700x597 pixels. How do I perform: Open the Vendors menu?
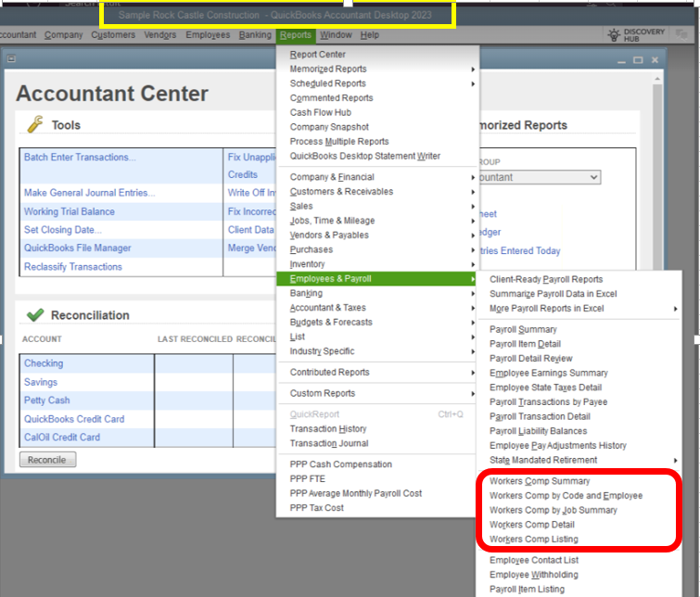159,35
